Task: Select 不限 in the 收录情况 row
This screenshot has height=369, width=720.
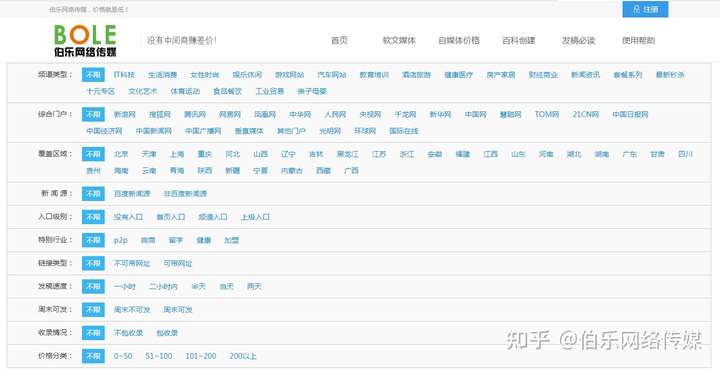Action: (x=93, y=333)
